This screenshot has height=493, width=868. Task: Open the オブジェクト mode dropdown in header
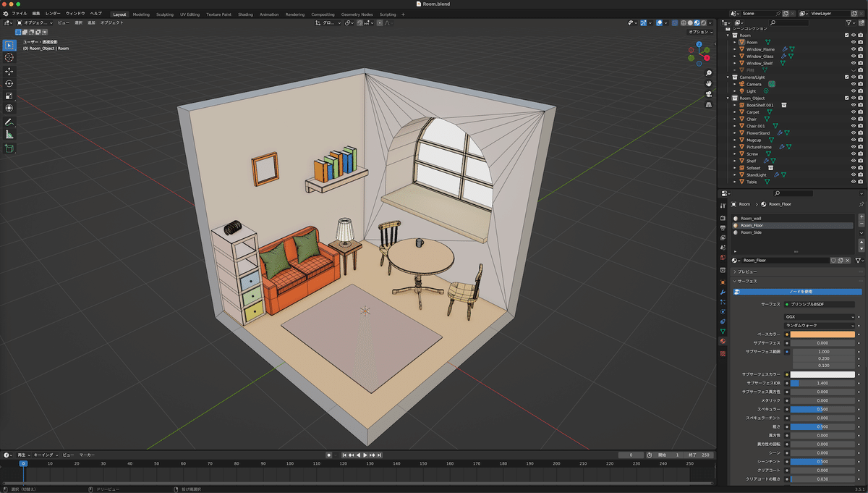click(35, 22)
